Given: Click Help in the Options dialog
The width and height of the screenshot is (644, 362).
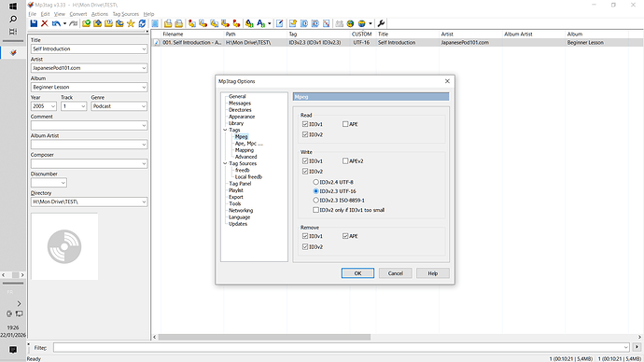Looking at the screenshot, I should (433, 273).
